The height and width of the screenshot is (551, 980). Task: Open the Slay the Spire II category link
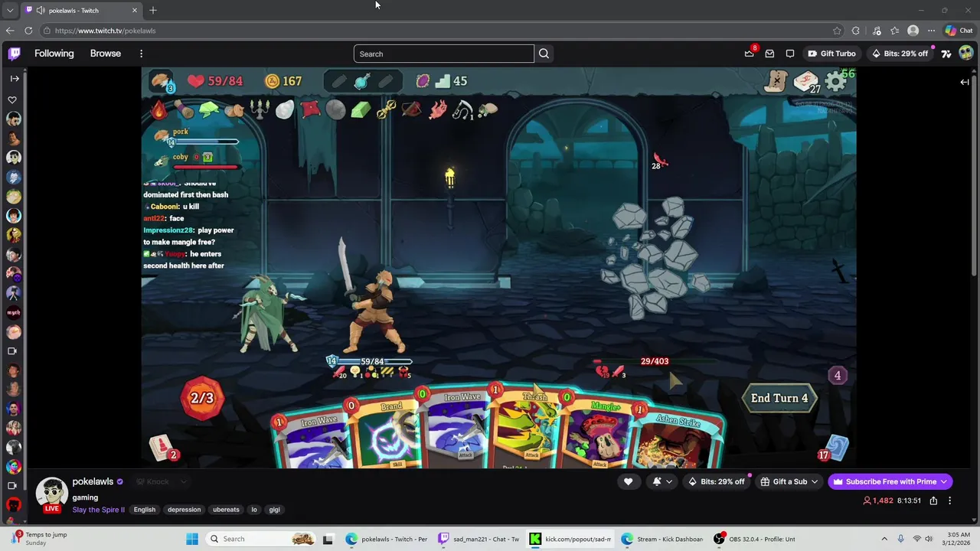[98, 510]
